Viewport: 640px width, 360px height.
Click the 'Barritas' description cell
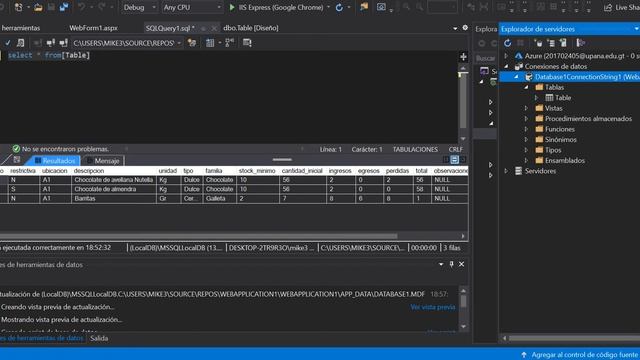tap(113, 198)
